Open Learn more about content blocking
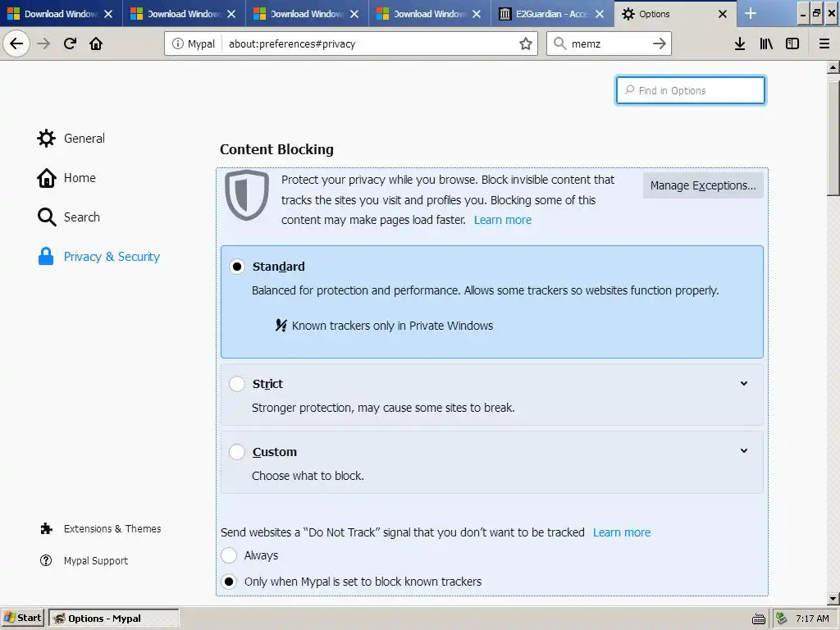 pos(503,220)
